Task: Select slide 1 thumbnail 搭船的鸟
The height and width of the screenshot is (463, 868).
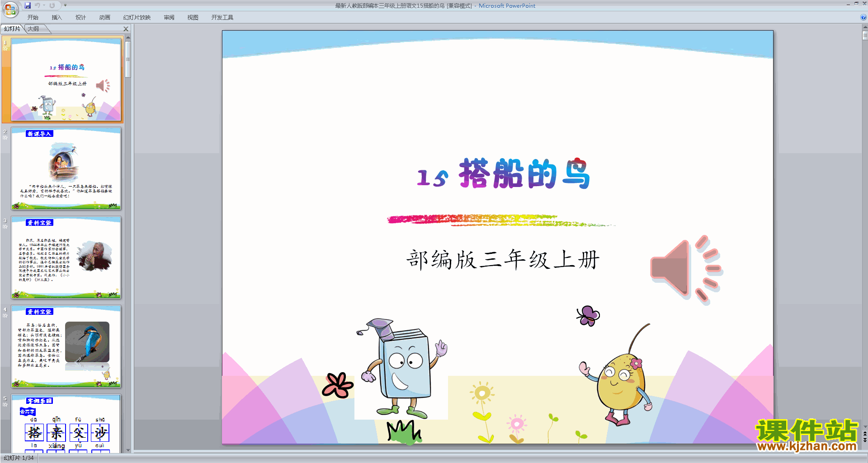Action: (x=66, y=80)
